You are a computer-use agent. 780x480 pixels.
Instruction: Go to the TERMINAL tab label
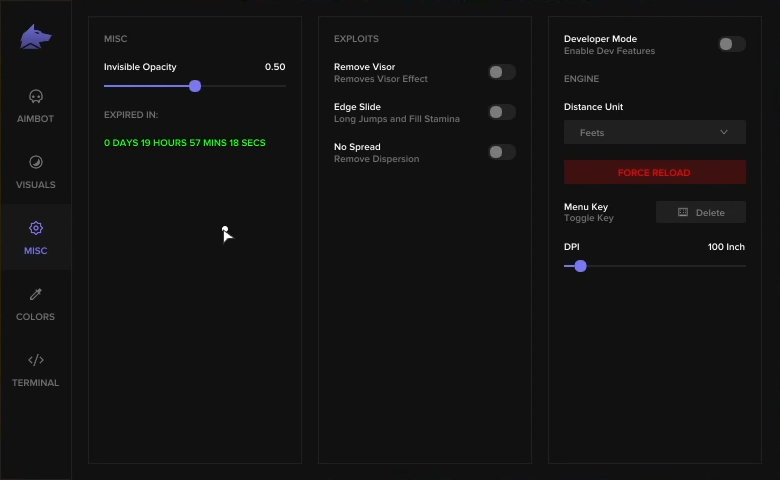pyautogui.click(x=35, y=383)
